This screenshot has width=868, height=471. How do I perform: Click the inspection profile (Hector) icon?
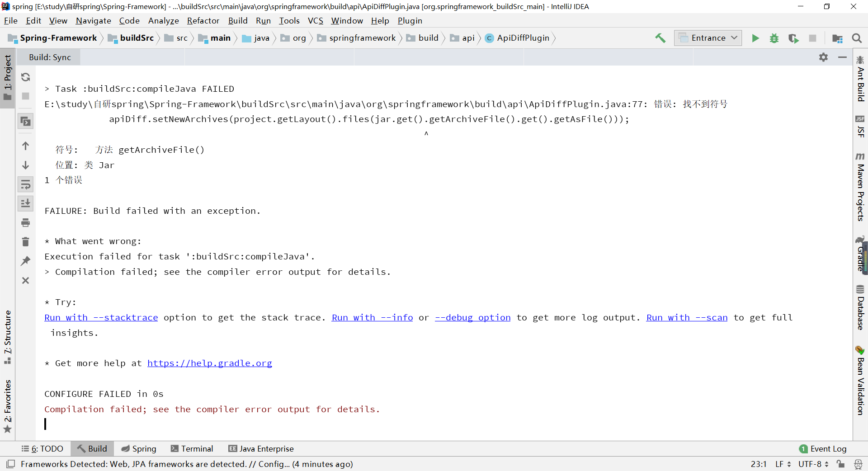click(x=858, y=464)
